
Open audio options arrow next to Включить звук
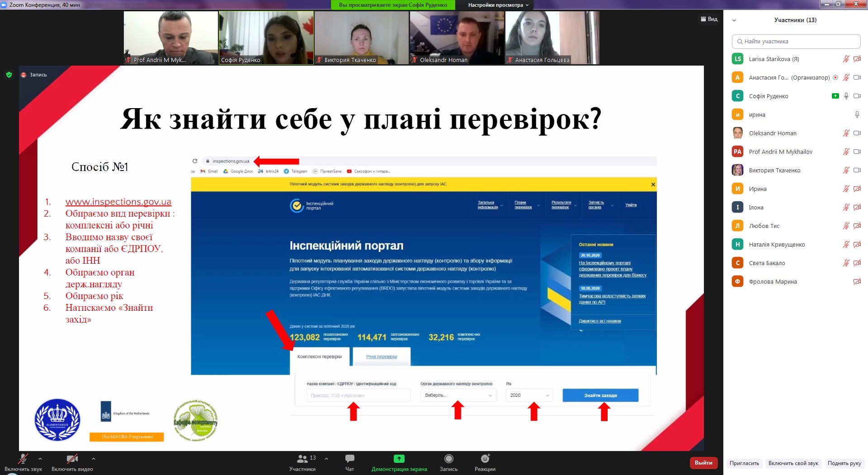(40, 458)
